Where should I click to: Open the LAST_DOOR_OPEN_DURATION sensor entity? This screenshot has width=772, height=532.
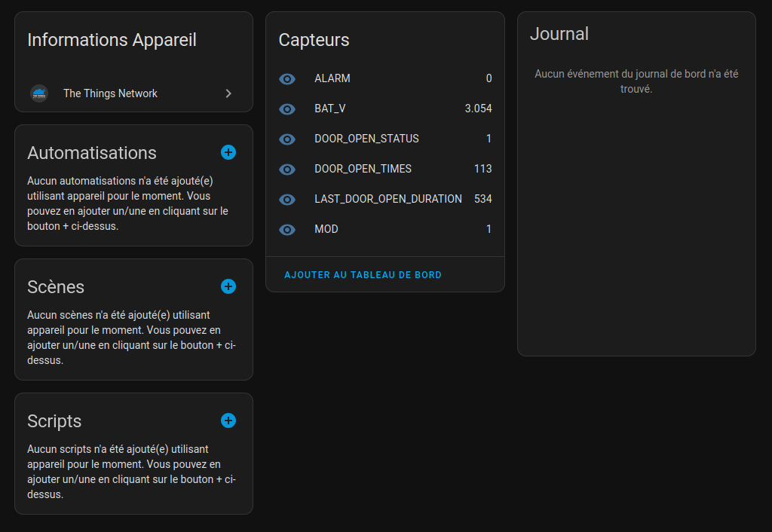[385, 199]
